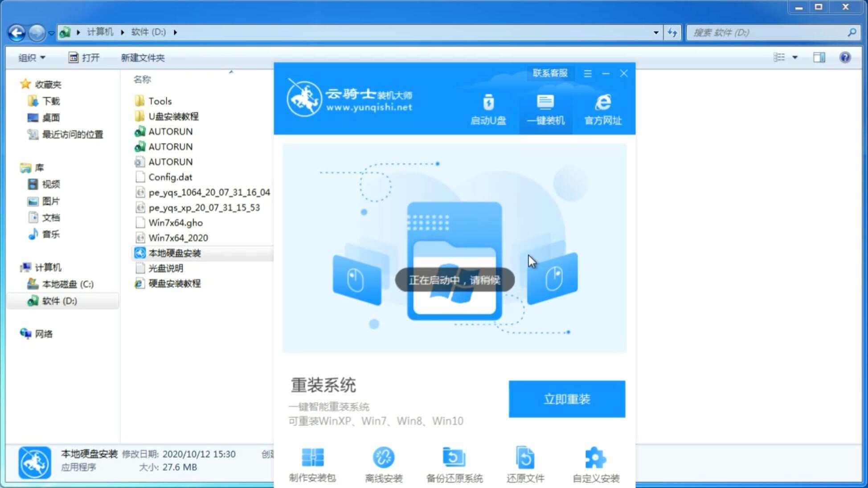This screenshot has height=488, width=868.
Task: Click the 立即重装 (Reinstall Now) button
Action: point(566,398)
